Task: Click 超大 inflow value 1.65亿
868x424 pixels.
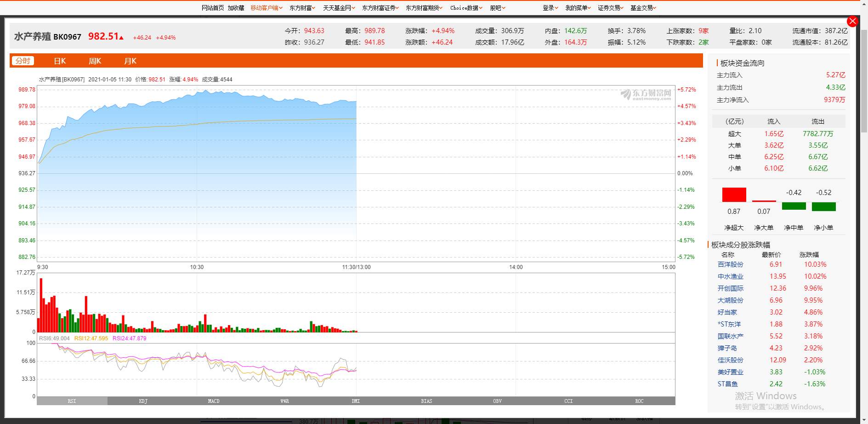Action: pyautogui.click(x=774, y=134)
